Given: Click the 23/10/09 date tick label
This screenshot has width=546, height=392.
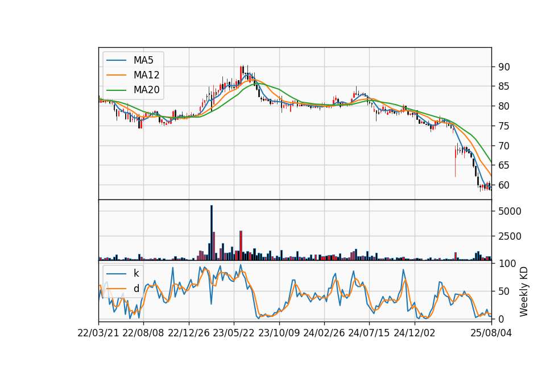Looking at the screenshot, I should point(279,333).
